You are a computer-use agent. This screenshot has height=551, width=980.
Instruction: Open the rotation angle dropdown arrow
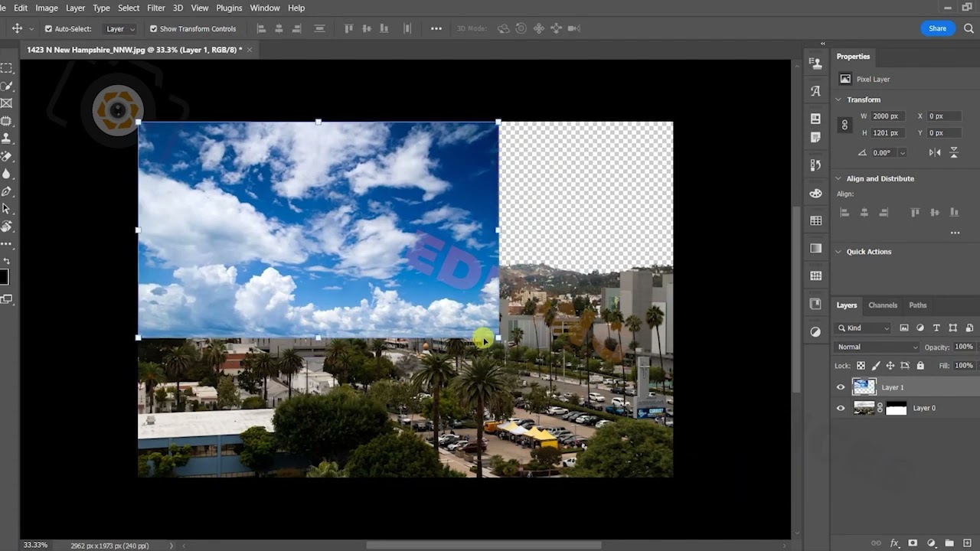903,153
